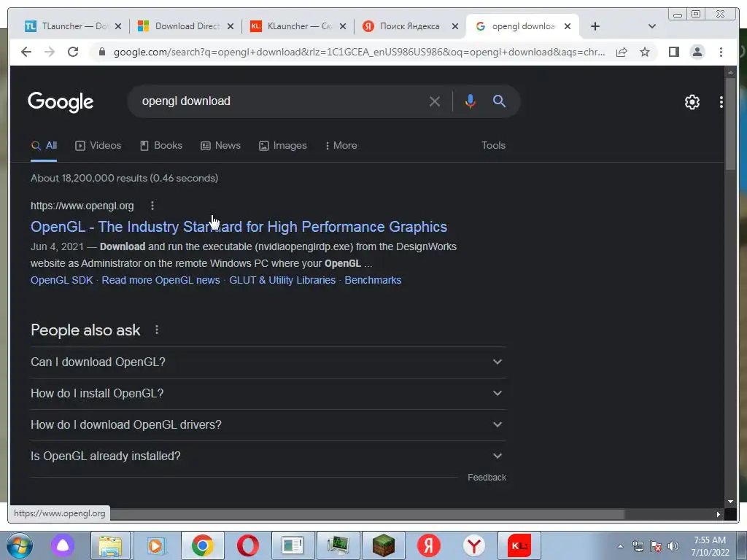
Task: Open the More search filters dropdown
Action: [341, 146]
